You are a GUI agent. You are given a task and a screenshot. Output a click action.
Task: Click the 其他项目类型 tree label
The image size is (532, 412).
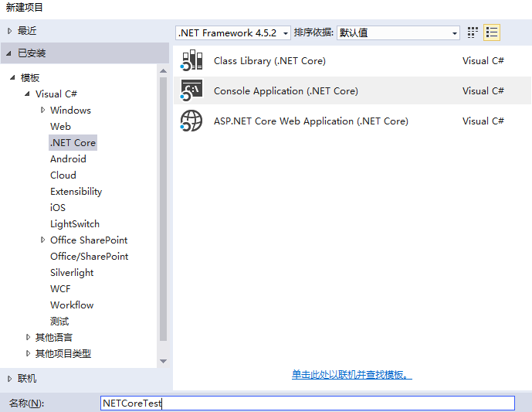coord(63,353)
